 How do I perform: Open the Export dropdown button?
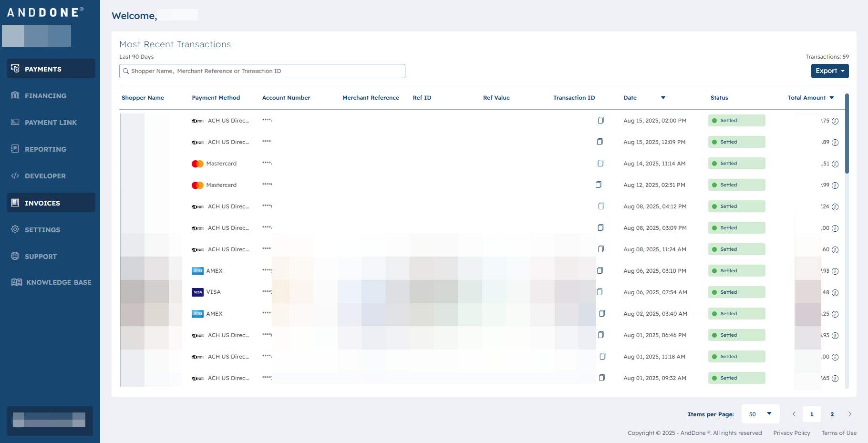coord(830,71)
